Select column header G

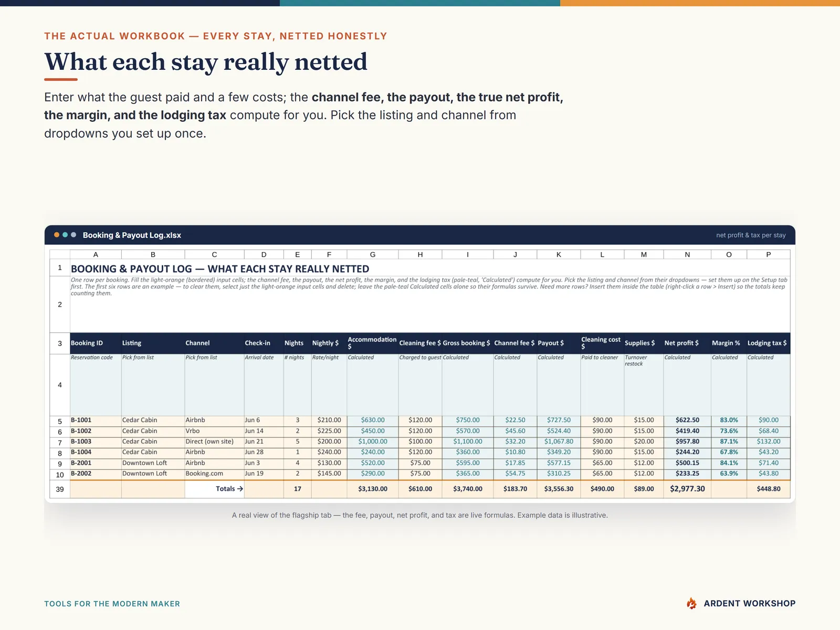pyautogui.click(x=373, y=255)
